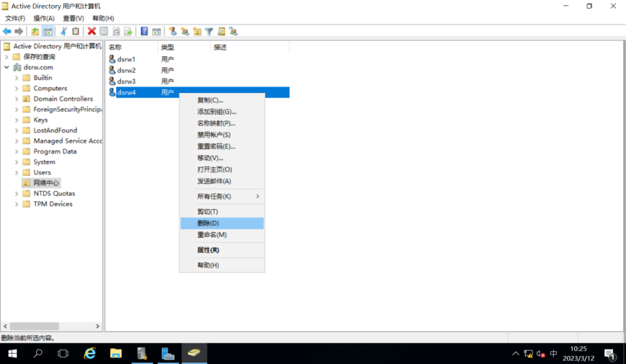Click the red X Delete toolbar icon
Viewport: 626px width, 364px height.
point(92,31)
